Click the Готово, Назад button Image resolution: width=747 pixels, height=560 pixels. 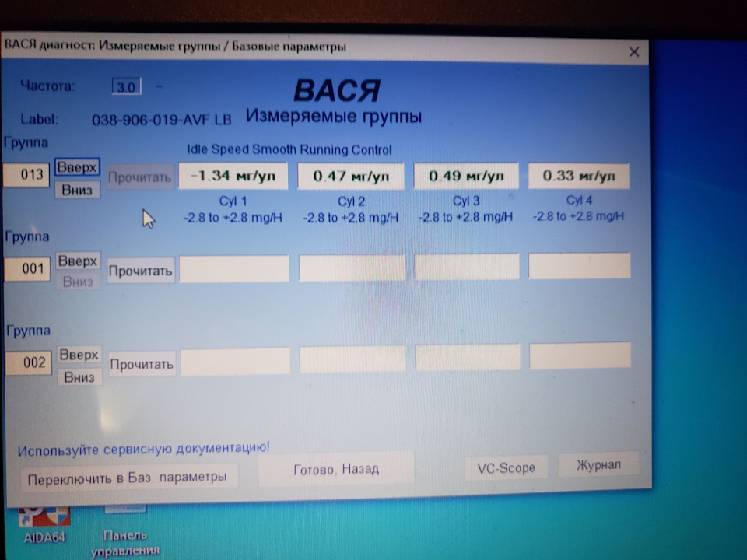coord(336,469)
